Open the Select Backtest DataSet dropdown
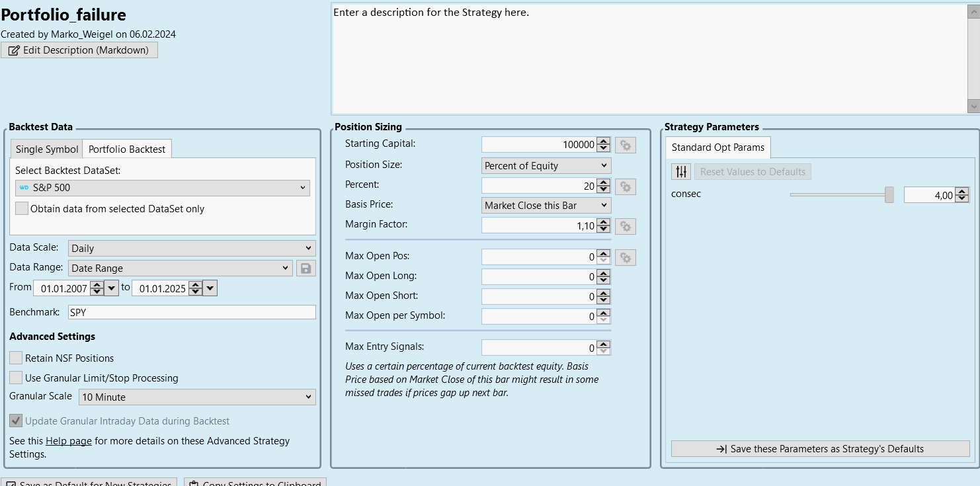This screenshot has width=980, height=486. [162, 188]
